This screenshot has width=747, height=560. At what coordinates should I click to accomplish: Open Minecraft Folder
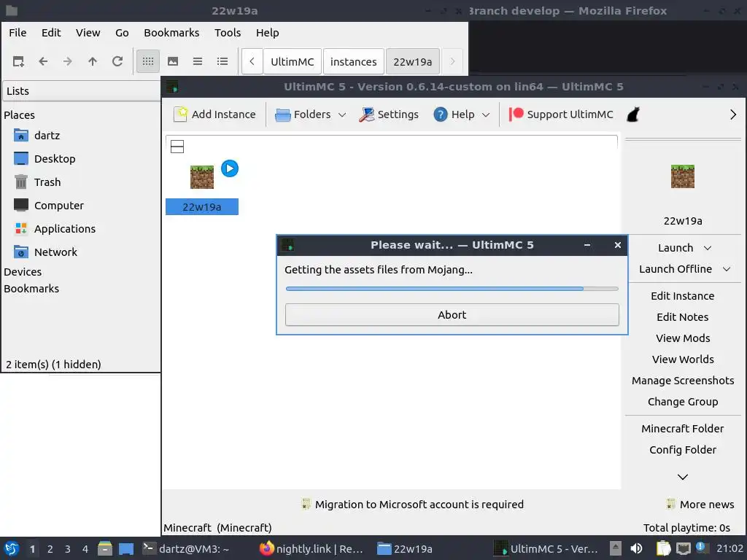click(x=683, y=429)
